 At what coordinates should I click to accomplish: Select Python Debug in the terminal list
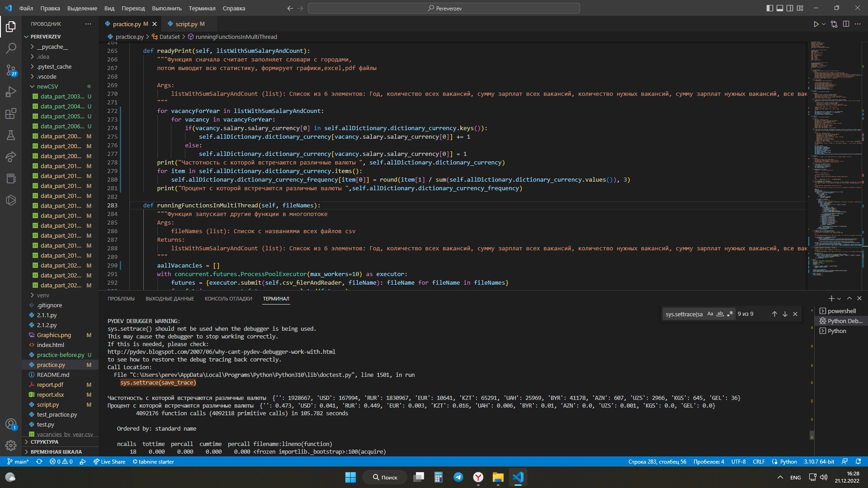(x=842, y=321)
